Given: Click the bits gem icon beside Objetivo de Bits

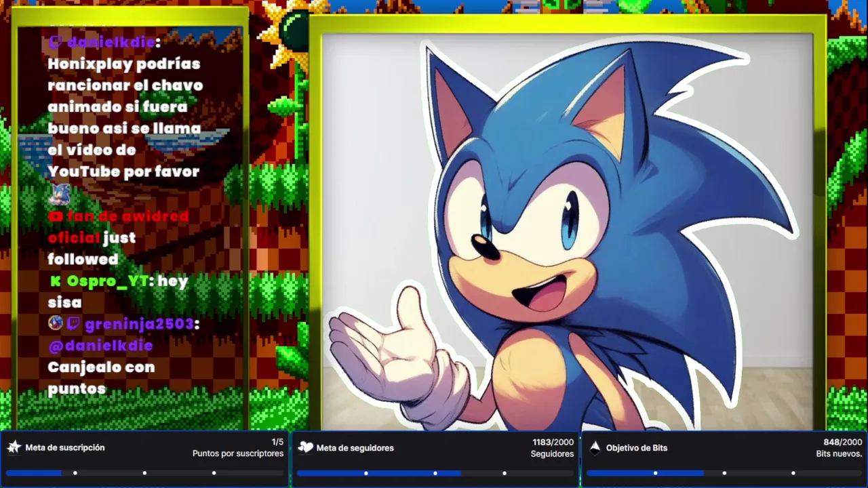Looking at the screenshot, I should (x=595, y=447).
